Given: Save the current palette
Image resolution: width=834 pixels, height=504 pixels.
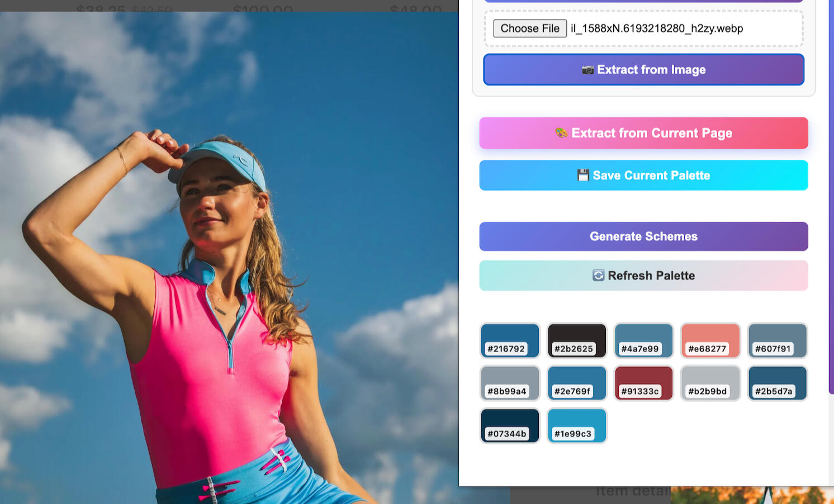Looking at the screenshot, I should tap(643, 175).
